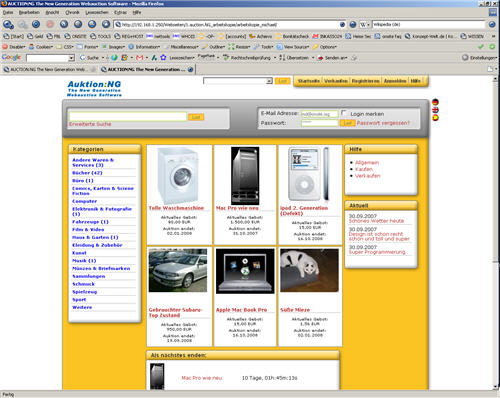Open the Schönes Wetter heute news link
Image resolution: width=500 pixels, height=398 pixels.
click(376, 221)
